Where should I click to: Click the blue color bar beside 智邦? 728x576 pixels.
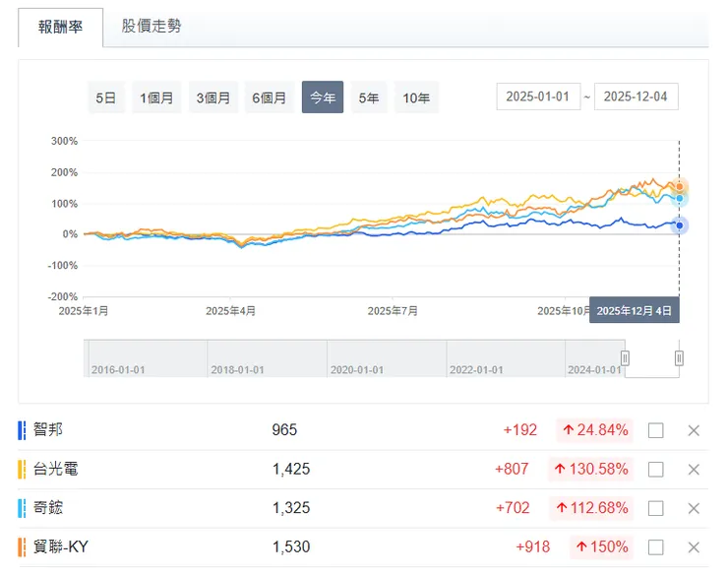pos(22,430)
